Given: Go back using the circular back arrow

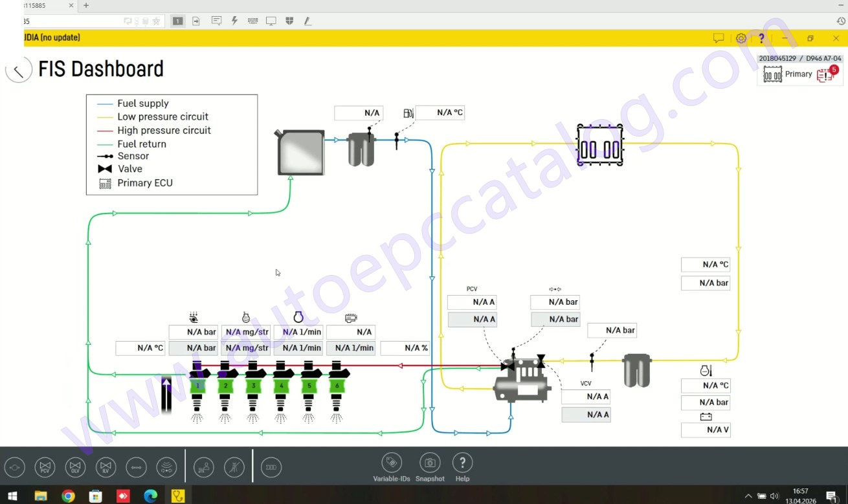Looking at the screenshot, I should [19, 70].
